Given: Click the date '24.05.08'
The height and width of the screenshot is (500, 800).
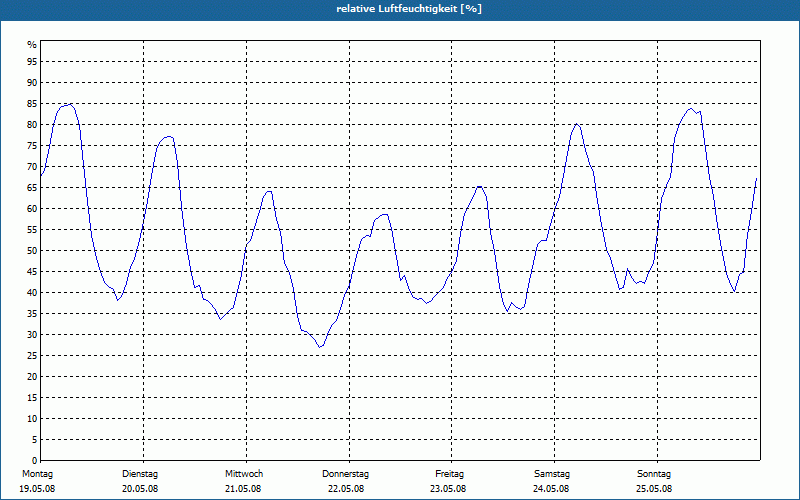Looking at the screenshot, I should [551, 489].
